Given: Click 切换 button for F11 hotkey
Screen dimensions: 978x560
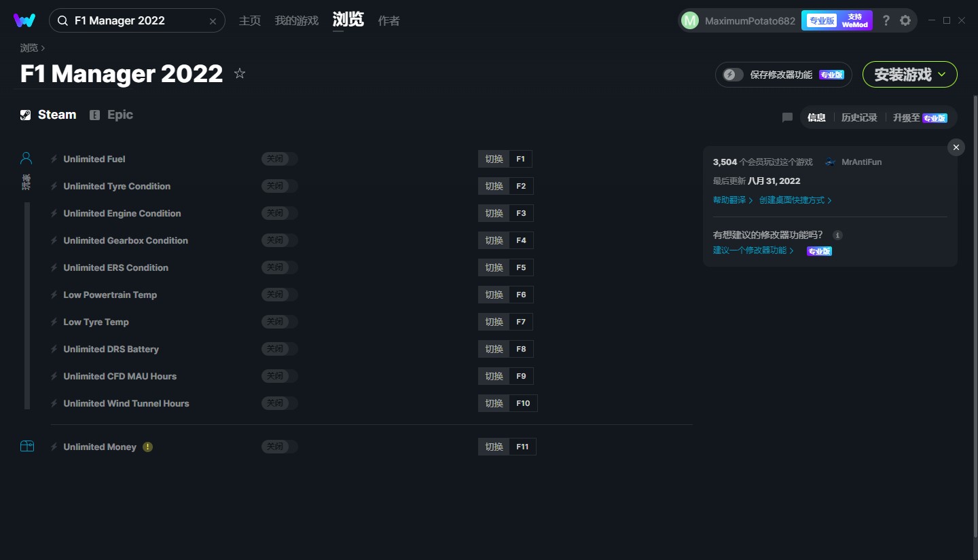Looking at the screenshot, I should 494,447.
